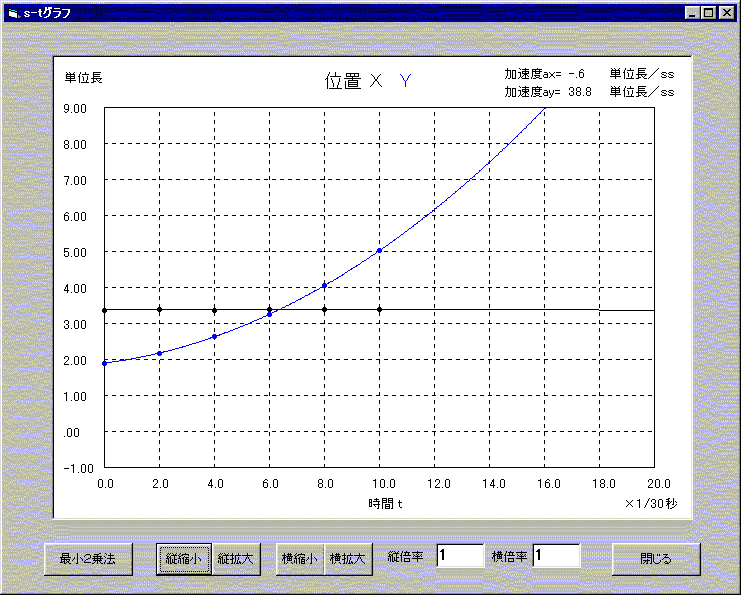Click the blue Y legend label
Viewport: 741px width, 595px height.
point(405,82)
